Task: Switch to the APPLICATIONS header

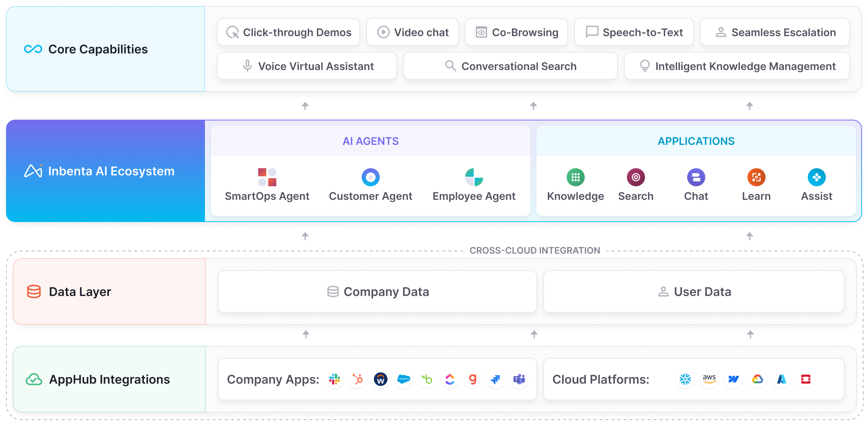Action: pos(696,141)
